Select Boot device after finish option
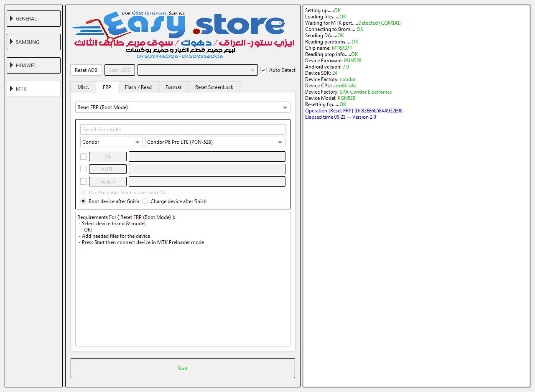 [x=84, y=201]
